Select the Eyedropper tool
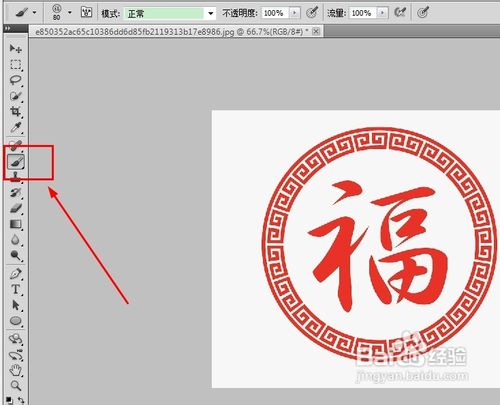This screenshot has height=405, width=500. click(15, 127)
